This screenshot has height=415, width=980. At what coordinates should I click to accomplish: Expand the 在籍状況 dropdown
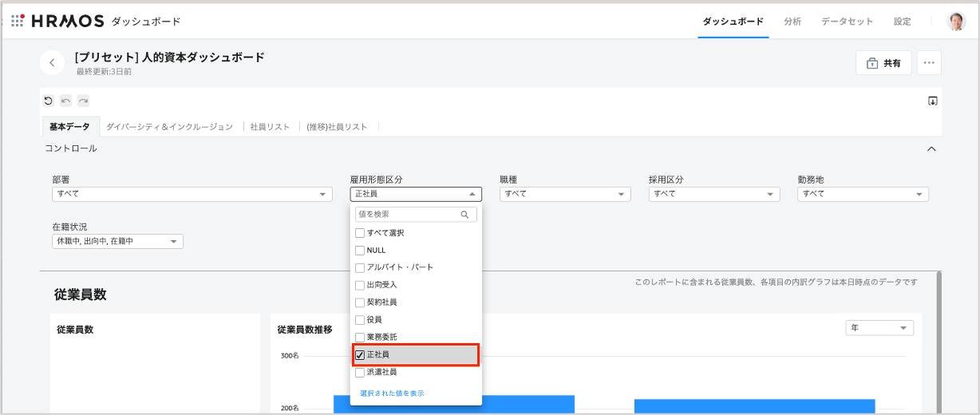(117, 241)
